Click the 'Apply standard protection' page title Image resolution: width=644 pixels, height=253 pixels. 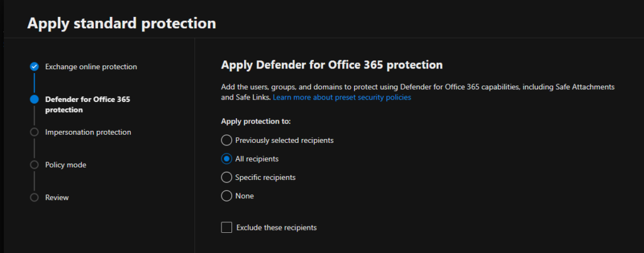121,23
